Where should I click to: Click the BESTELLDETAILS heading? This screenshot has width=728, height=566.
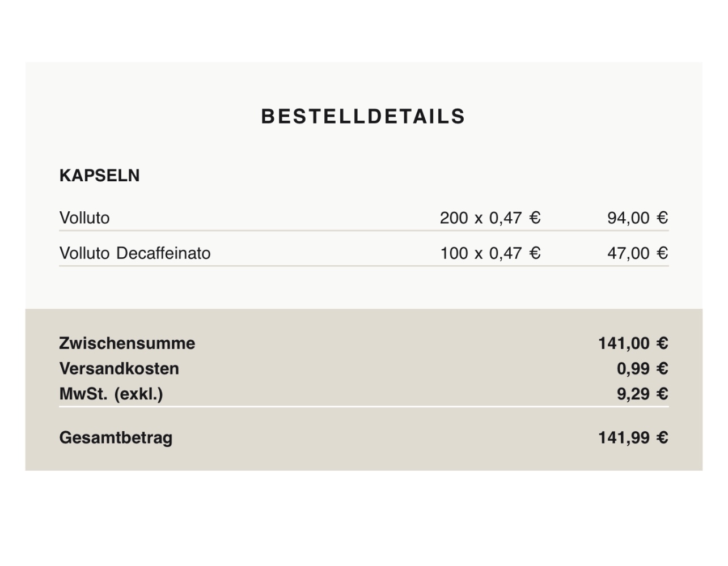363,116
